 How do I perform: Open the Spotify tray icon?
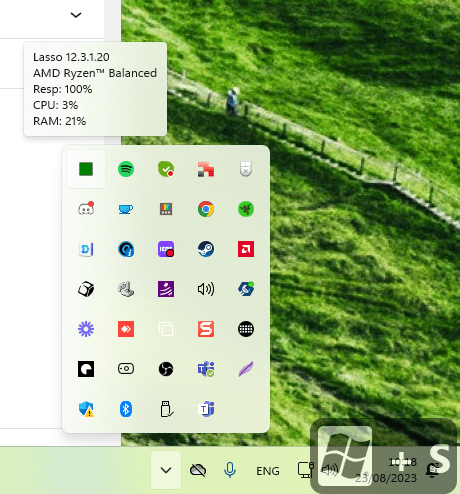(x=126, y=169)
